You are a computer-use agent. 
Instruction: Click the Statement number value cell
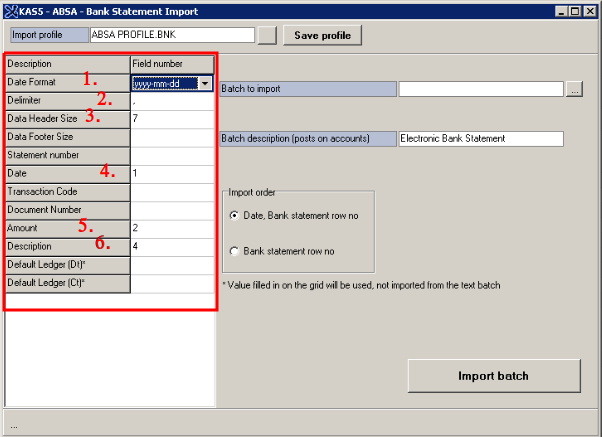[x=172, y=156]
